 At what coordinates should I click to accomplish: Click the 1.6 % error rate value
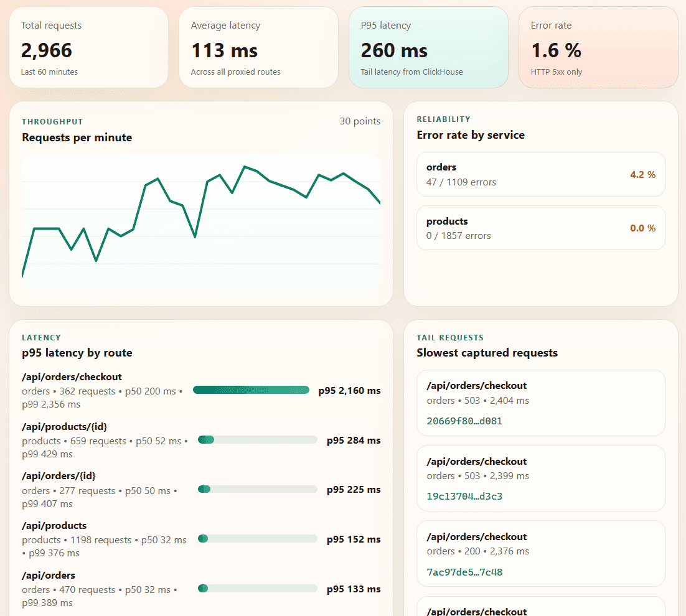click(x=556, y=51)
